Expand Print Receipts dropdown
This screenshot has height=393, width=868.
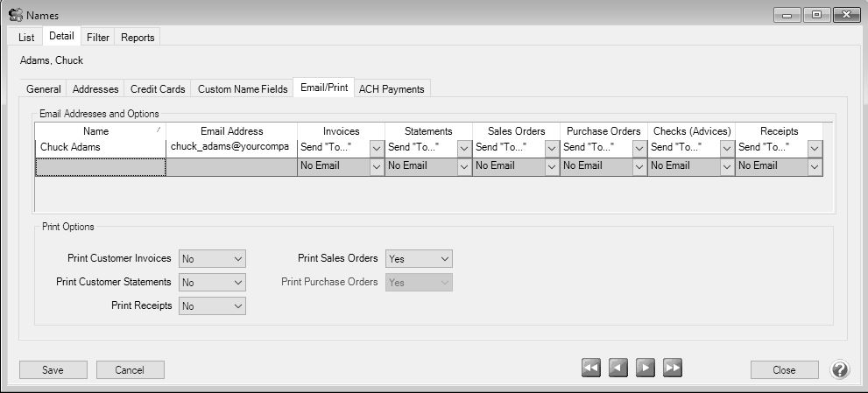coord(212,306)
